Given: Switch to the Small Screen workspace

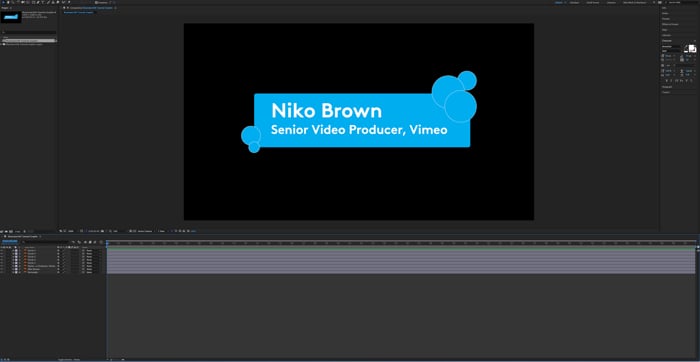Looking at the screenshot, I should (x=592, y=2).
